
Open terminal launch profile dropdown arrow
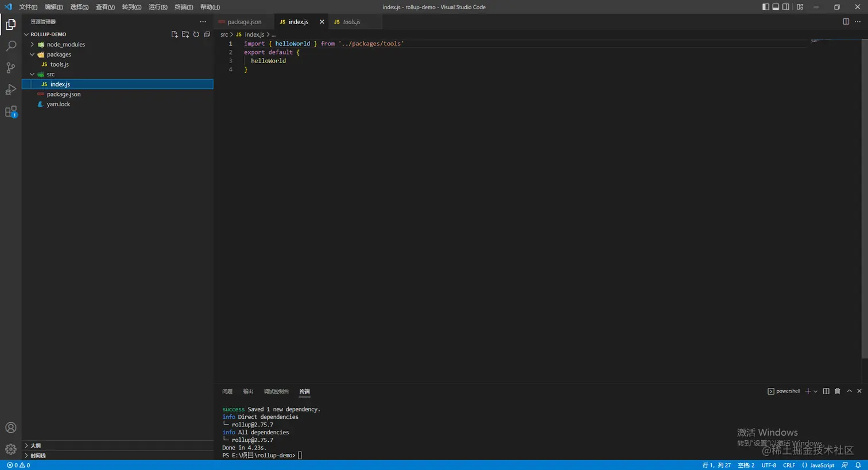tap(815, 391)
